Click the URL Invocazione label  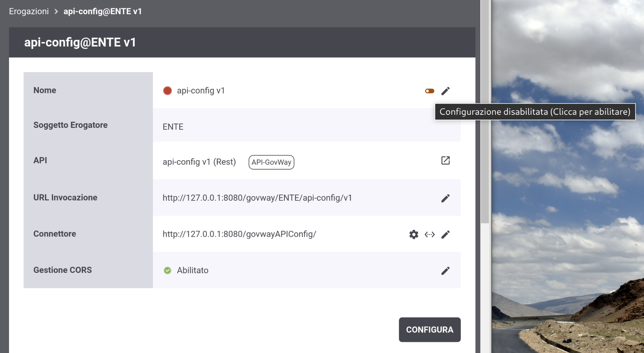pyautogui.click(x=65, y=198)
